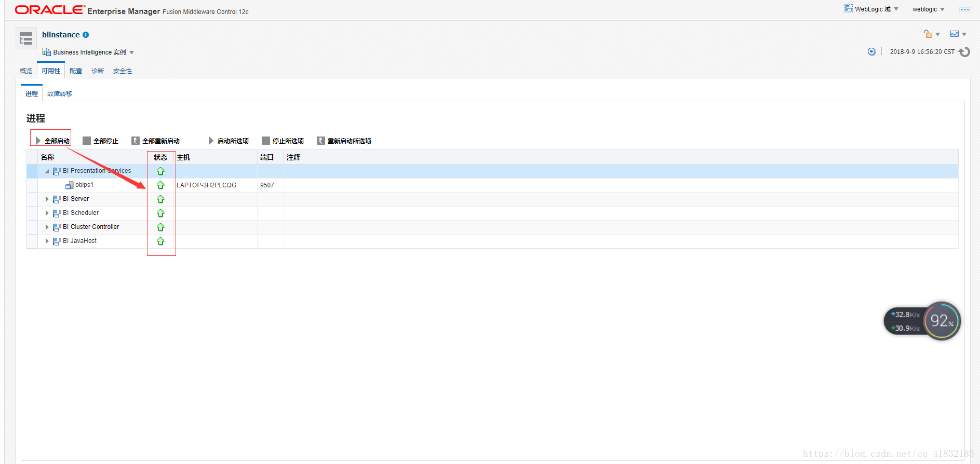This screenshot has height=464, width=980.
Task: Click BI Server green status arrow
Action: click(160, 199)
